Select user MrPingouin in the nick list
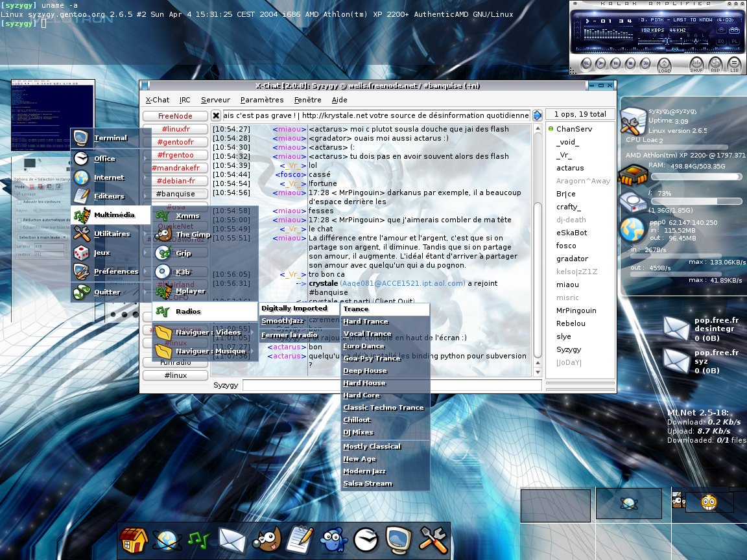Image resolution: width=747 pixels, height=560 pixels. coord(576,310)
